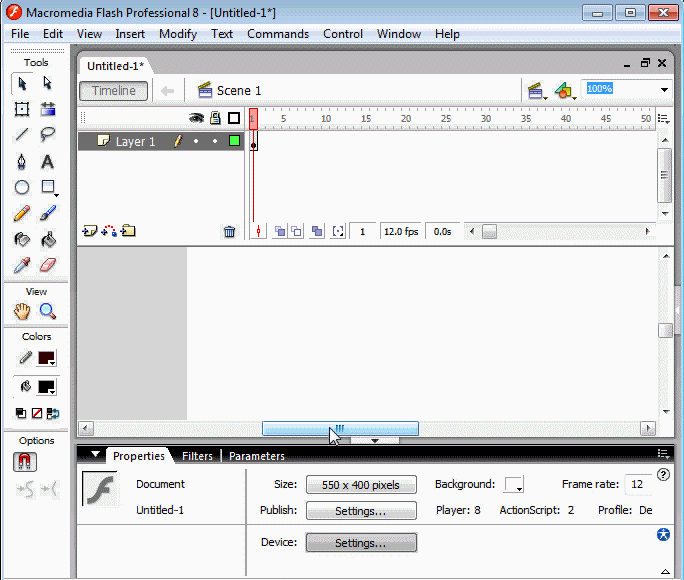The height and width of the screenshot is (580, 684).
Task: Open the Background color dropdown
Action: coord(514,484)
